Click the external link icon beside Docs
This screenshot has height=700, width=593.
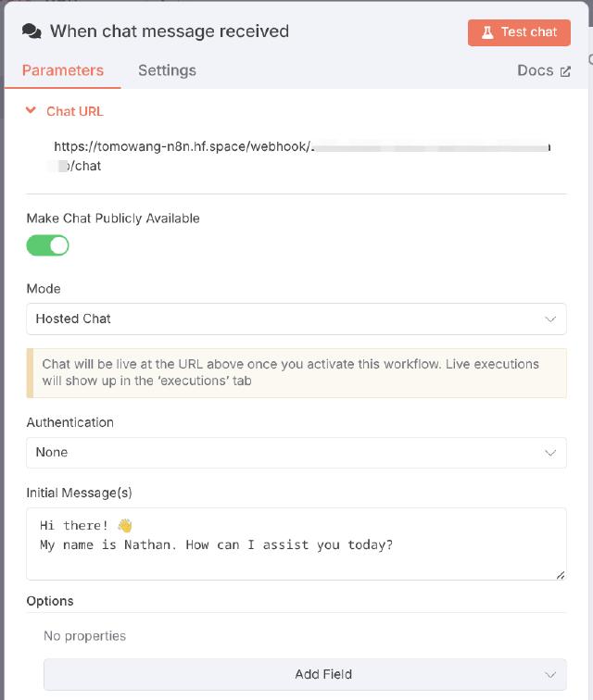[x=564, y=71]
